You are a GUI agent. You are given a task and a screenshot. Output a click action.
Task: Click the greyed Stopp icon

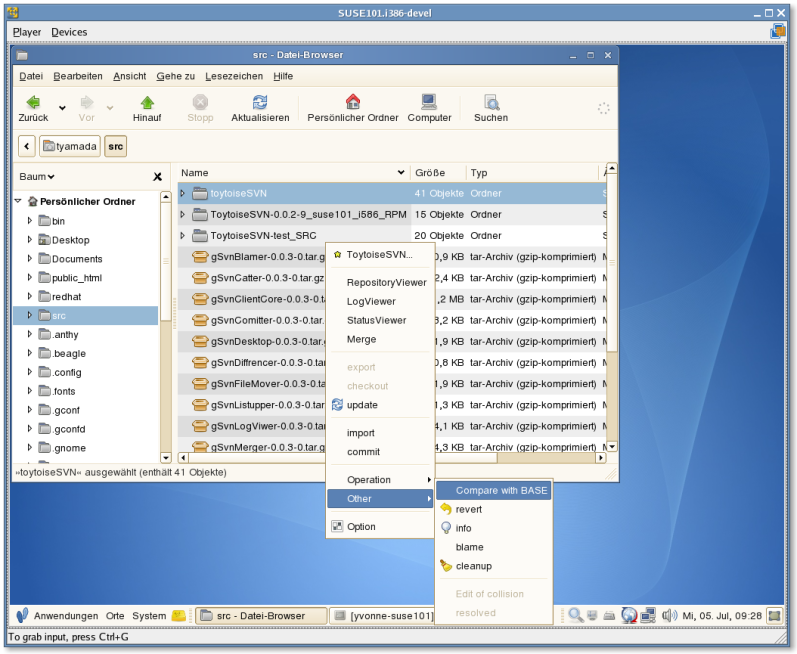[200, 102]
